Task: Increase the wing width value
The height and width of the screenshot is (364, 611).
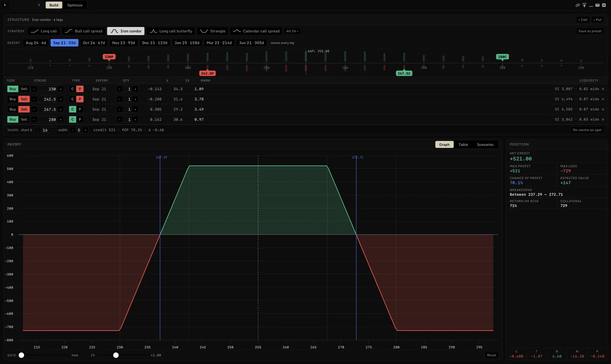Action: [x=86, y=130]
